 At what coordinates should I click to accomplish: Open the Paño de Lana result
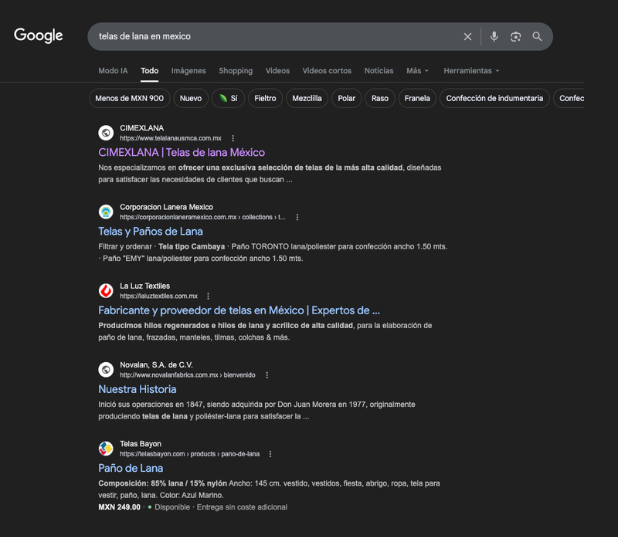tap(131, 468)
